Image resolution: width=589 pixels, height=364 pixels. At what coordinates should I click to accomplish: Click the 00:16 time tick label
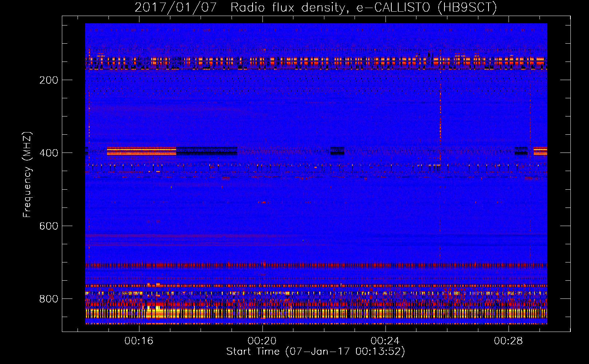(x=139, y=341)
